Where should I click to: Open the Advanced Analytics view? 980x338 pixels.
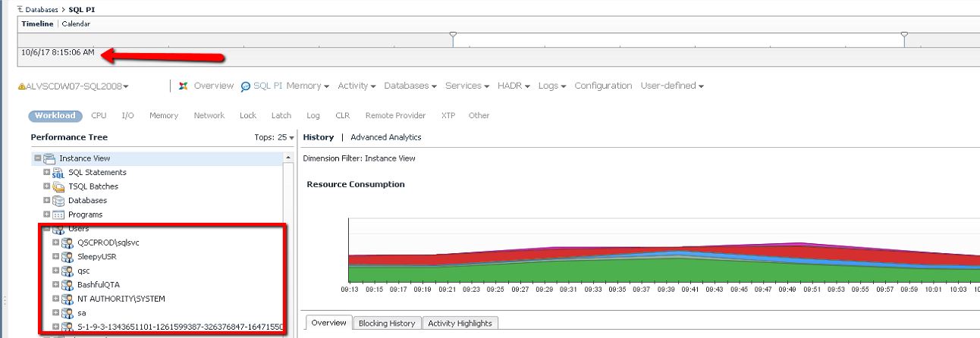(385, 137)
